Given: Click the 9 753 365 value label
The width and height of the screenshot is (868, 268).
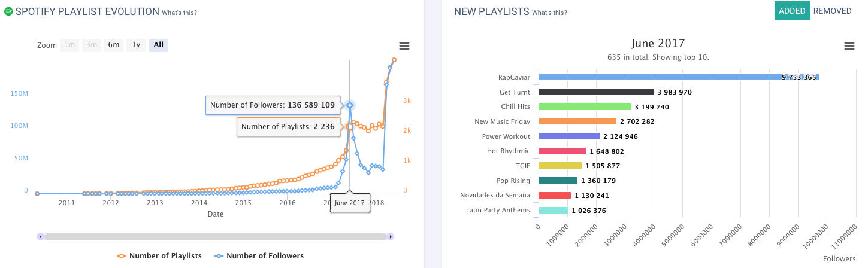Looking at the screenshot, I should 799,77.
